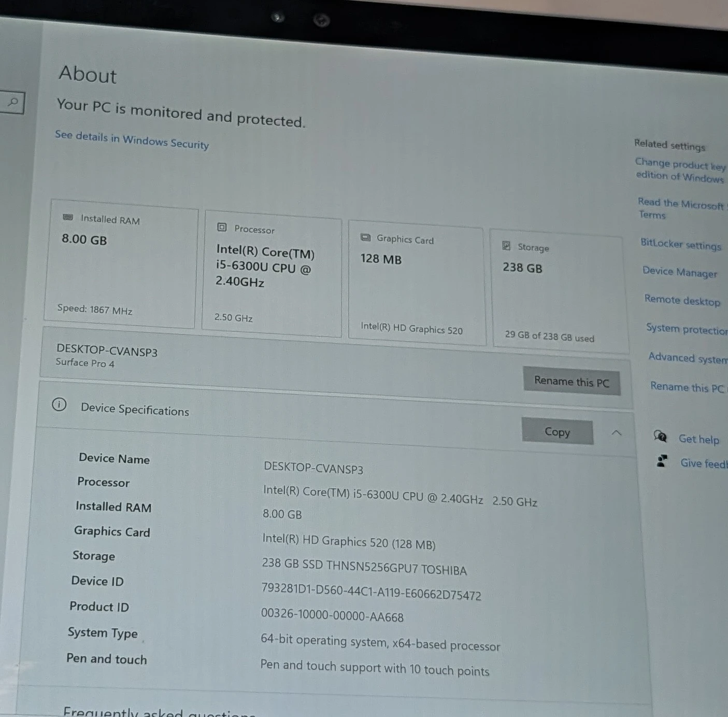This screenshot has height=717, width=728.
Task: Click the Processor card icon
Action: click(x=222, y=227)
